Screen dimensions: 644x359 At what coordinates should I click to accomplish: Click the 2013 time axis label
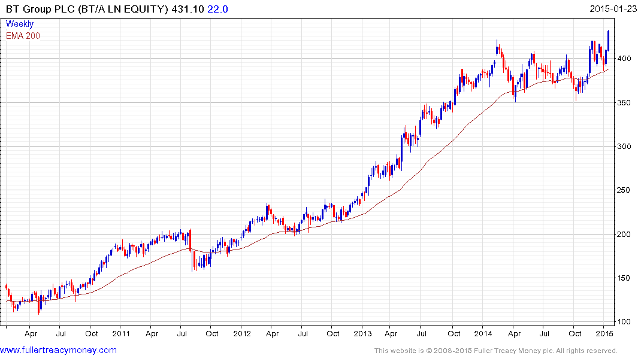pyautogui.click(x=362, y=333)
